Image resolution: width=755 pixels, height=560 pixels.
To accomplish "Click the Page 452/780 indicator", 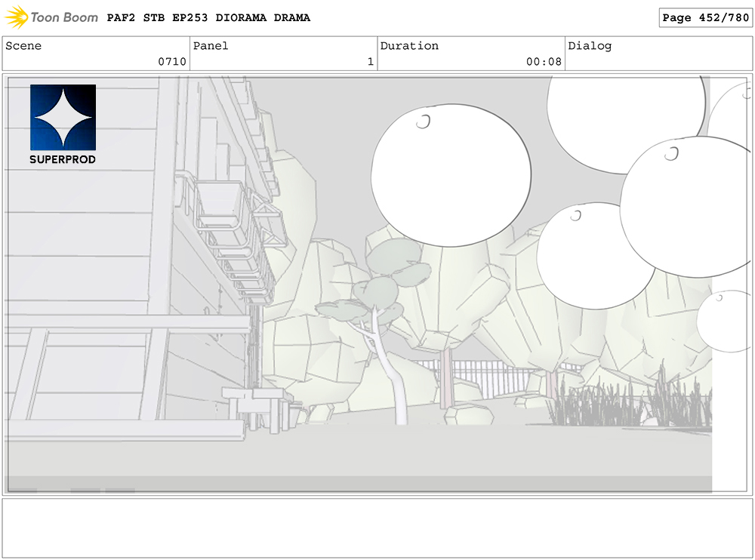I will [705, 18].
